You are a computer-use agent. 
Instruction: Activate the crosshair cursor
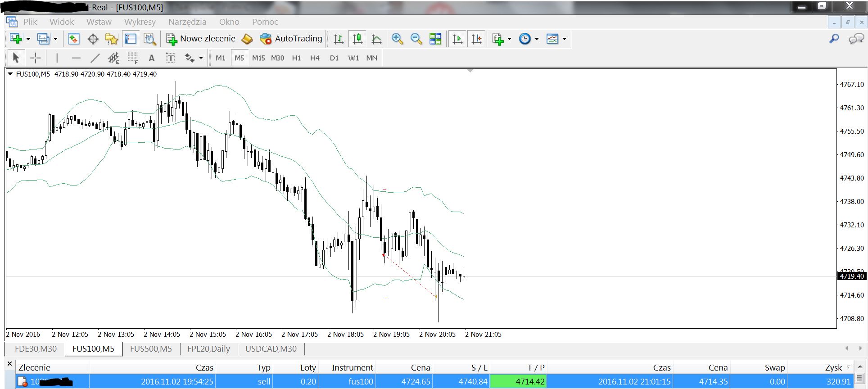point(35,58)
